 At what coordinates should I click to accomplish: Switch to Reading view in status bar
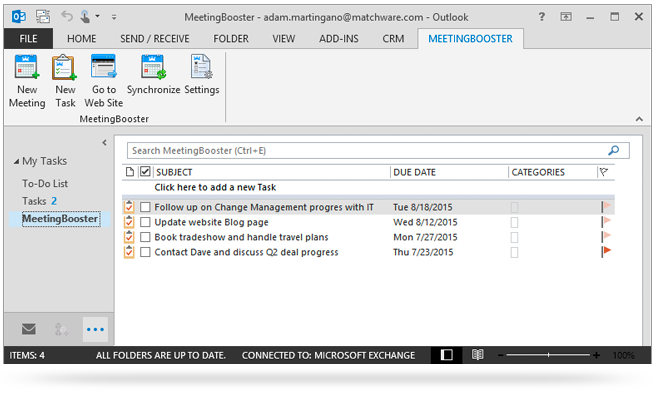[x=478, y=355]
